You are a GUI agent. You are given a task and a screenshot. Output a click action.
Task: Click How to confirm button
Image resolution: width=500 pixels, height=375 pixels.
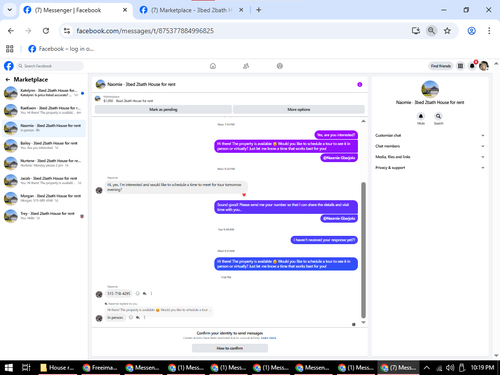(230, 348)
